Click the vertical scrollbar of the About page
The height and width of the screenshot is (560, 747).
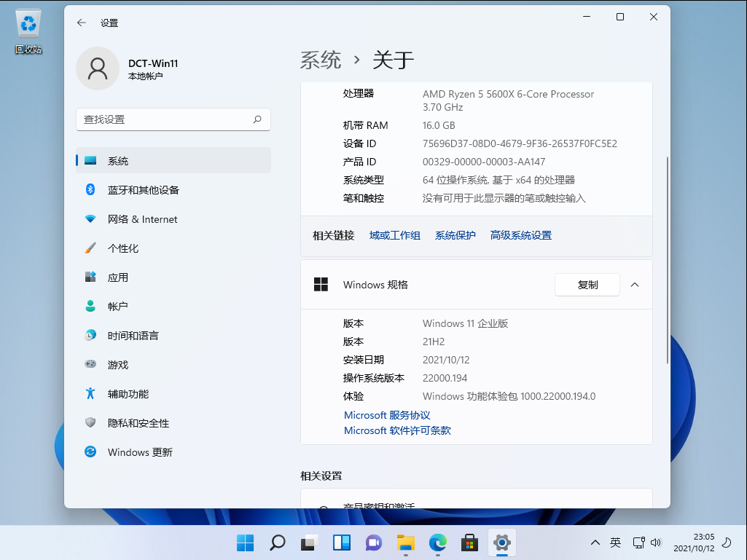click(667, 261)
